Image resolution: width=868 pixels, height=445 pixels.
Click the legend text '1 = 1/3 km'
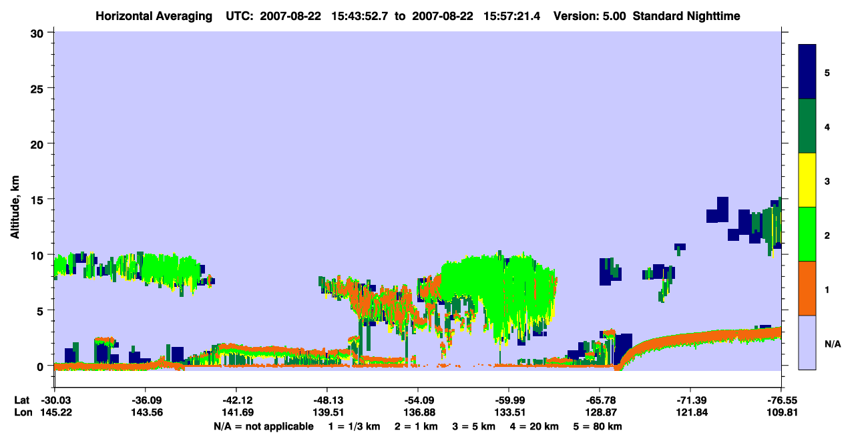coord(355,426)
